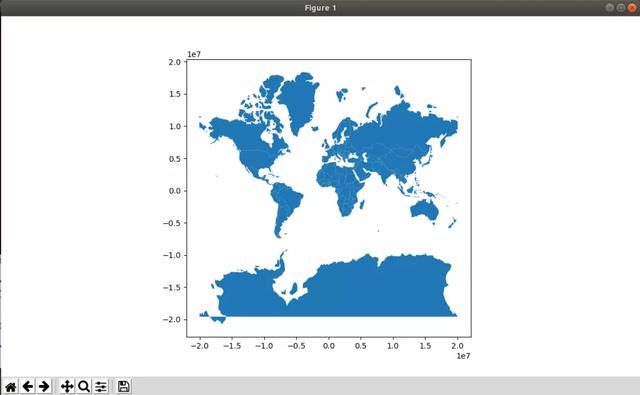Screen dimensions: 640x395
Task: Maximize the Figure 1 window
Action: [x=621, y=7]
